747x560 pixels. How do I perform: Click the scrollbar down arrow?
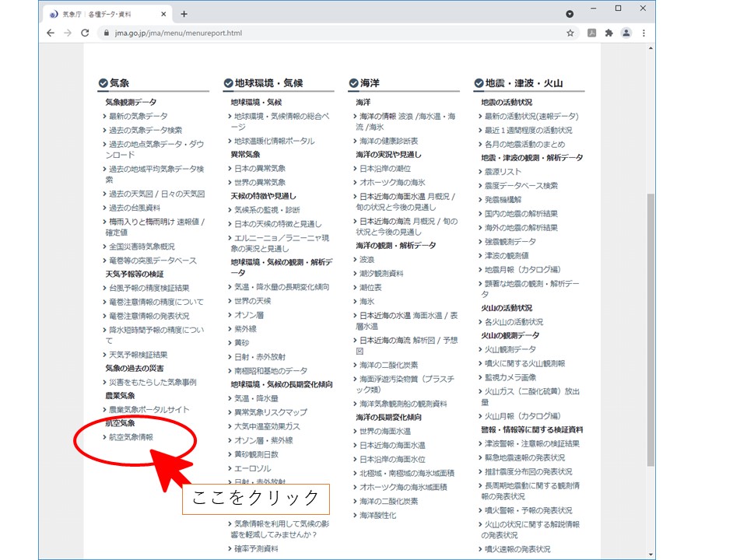pos(651,555)
